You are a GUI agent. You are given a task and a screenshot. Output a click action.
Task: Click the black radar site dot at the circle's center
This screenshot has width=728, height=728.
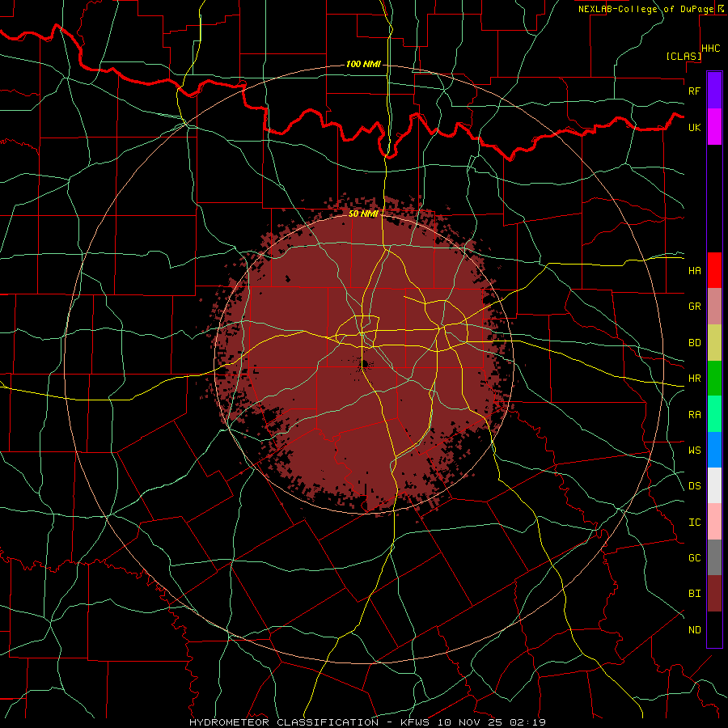365,364
